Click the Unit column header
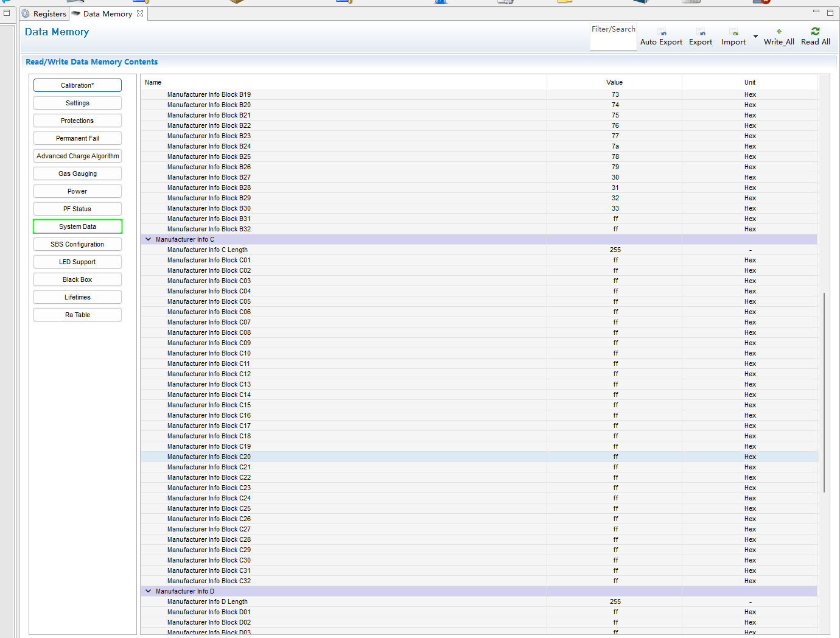 [749, 82]
